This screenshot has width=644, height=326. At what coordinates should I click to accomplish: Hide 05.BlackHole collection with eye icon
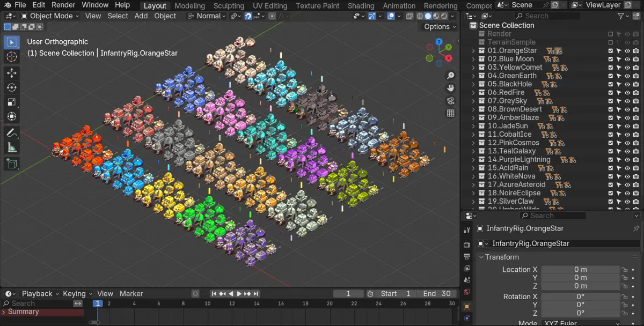[x=627, y=84]
